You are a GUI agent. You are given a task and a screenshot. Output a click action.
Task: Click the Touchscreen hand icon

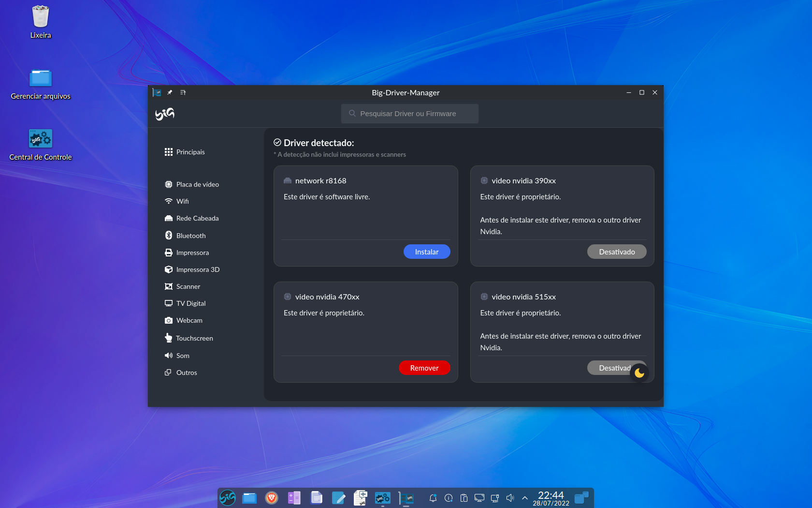(x=169, y=338)
